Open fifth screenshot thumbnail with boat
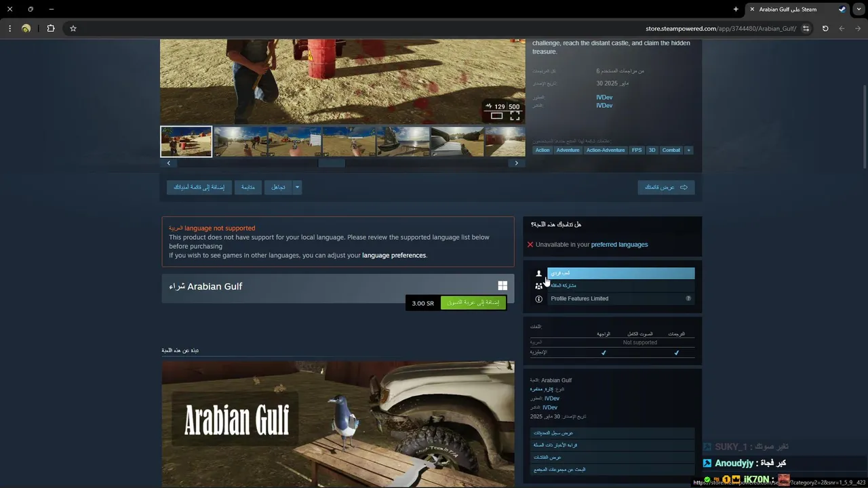The height and width of the screenshot is (488, 868). tap(403, 141)
